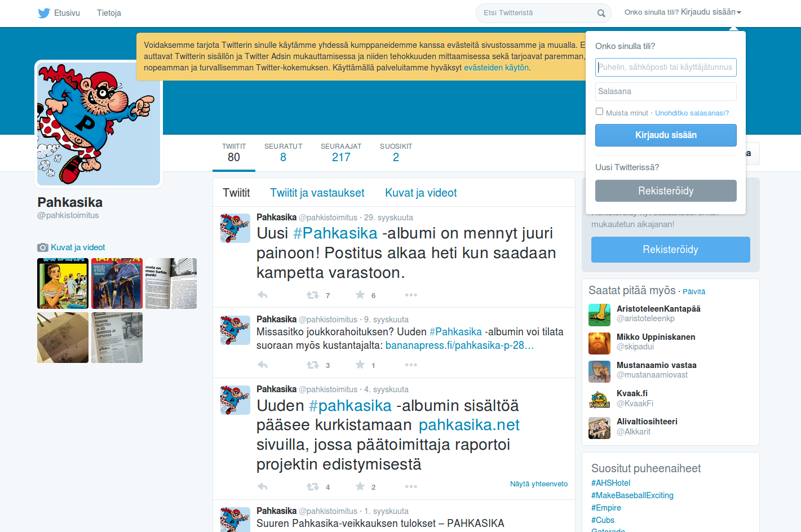Focus the Puhelin, sähköposti tai käyttäjätunnus field
The height and width of the screenshot is (532, 801).
pos(666,67)
